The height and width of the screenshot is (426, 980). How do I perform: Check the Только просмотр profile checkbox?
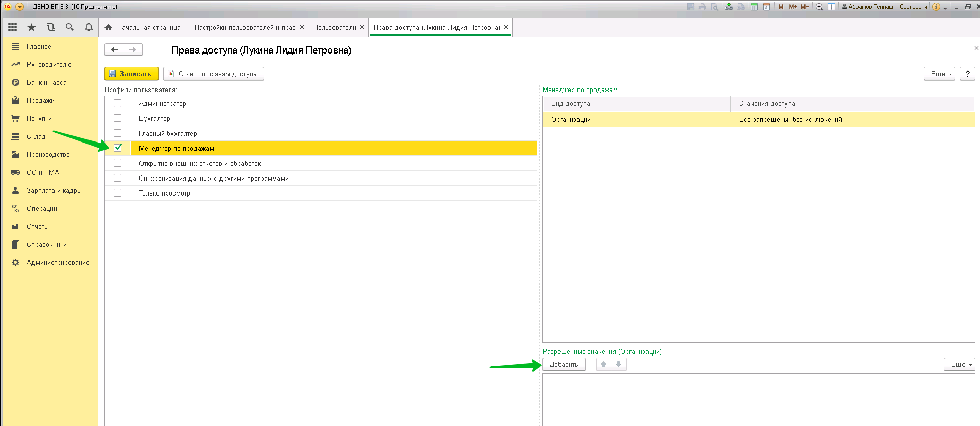point(118,193)
